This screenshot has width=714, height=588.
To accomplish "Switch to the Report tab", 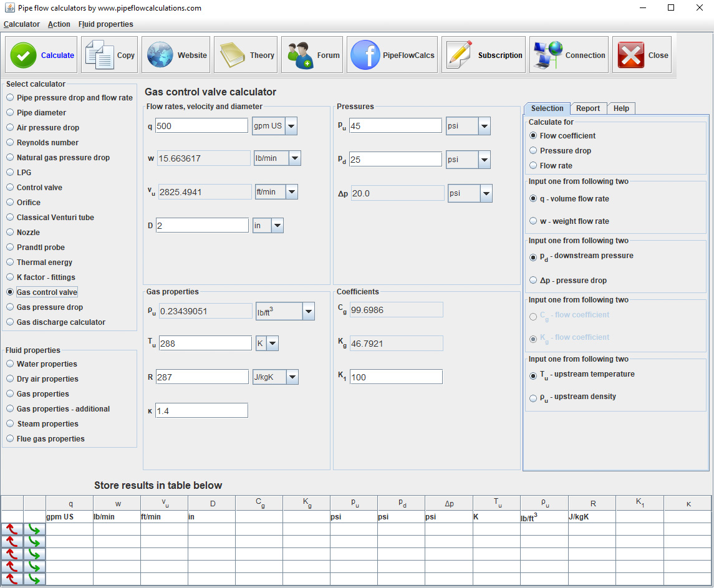I will click(588, 108).
